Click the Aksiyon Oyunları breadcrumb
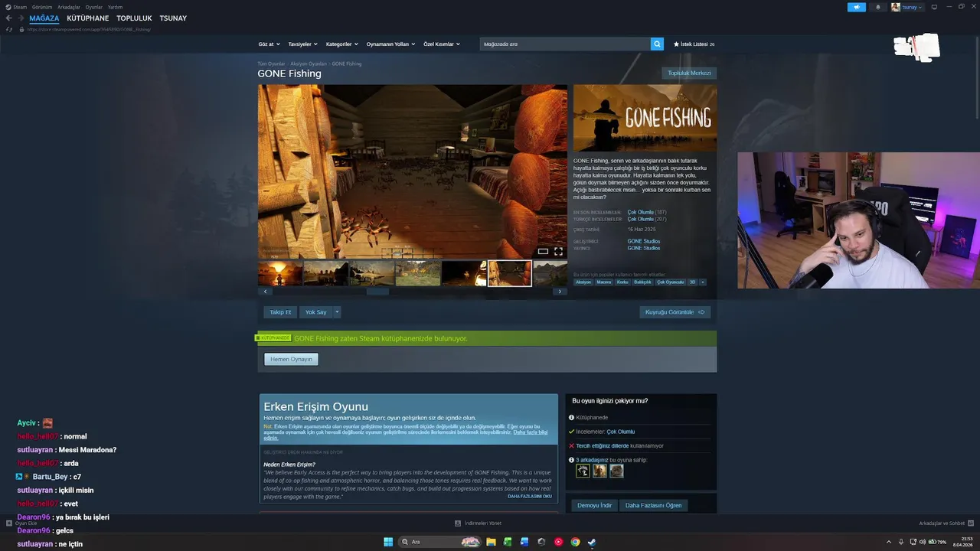The image size is (980, 551). pyautogui.click(x=309, y=64)
